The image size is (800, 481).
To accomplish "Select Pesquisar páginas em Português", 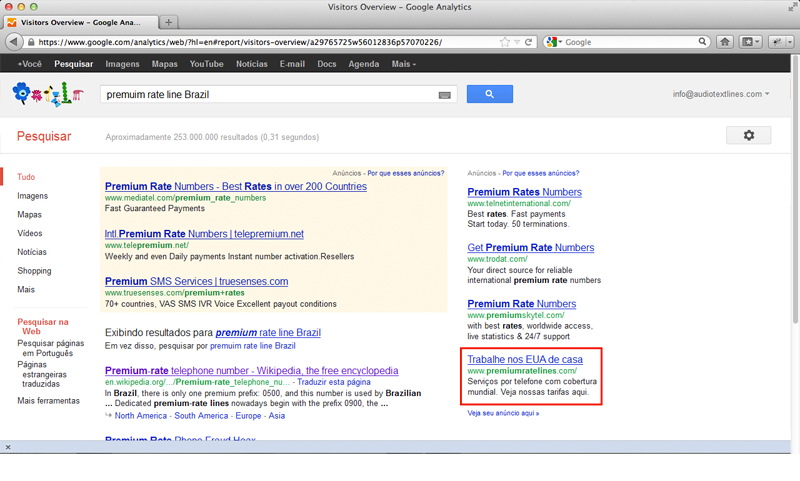I will coord(51,348).
